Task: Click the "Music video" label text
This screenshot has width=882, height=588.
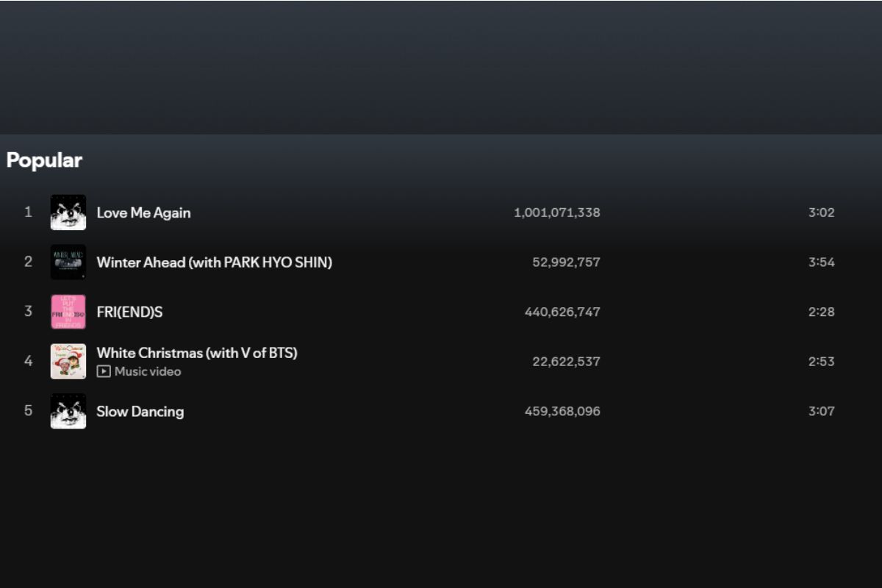Action: click(147, 372)
